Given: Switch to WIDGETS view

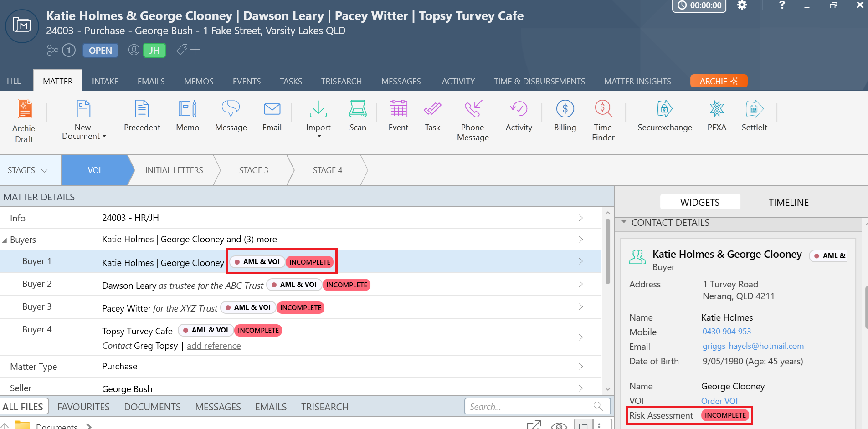Looking at the screenshot, I should pos(700,202).
